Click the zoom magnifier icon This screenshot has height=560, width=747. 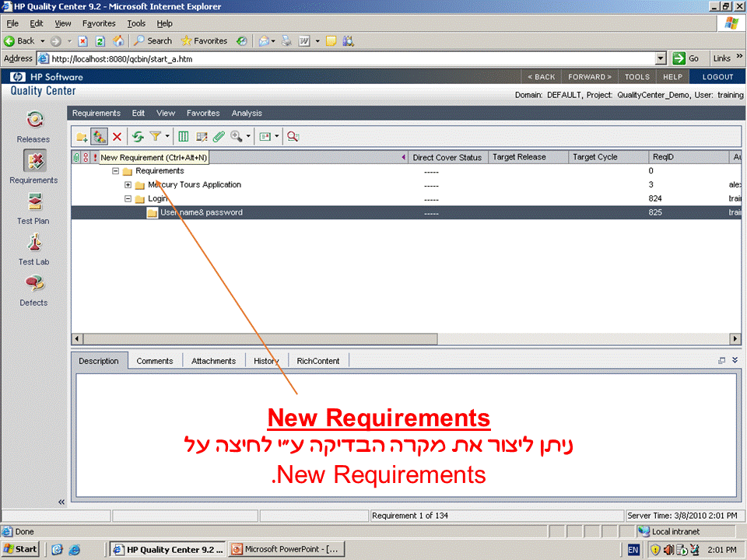click(x=236, y=137)
